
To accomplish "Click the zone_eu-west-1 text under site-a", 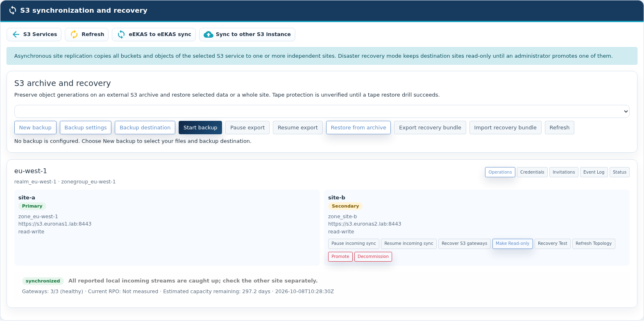I will point(38,217).
